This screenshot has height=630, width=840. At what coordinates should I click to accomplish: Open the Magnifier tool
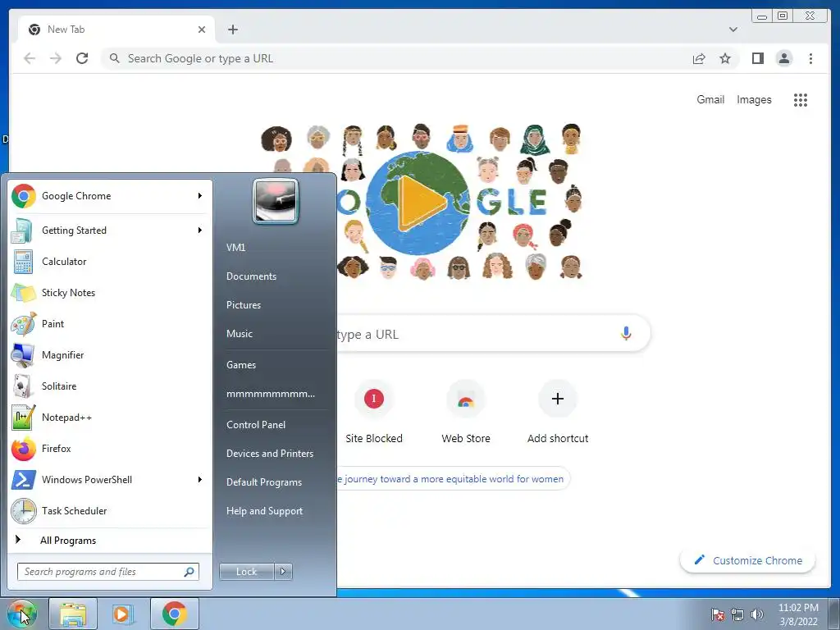[x=110, y=354]
